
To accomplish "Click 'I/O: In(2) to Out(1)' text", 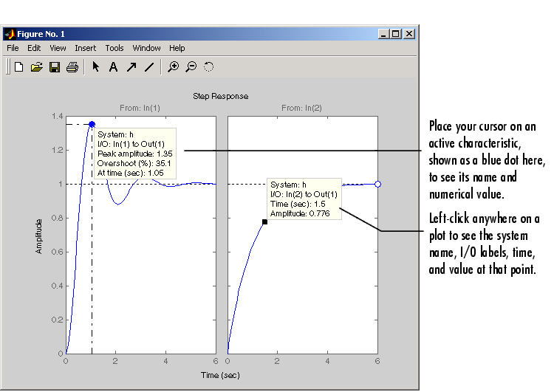I will coord(304,194).
